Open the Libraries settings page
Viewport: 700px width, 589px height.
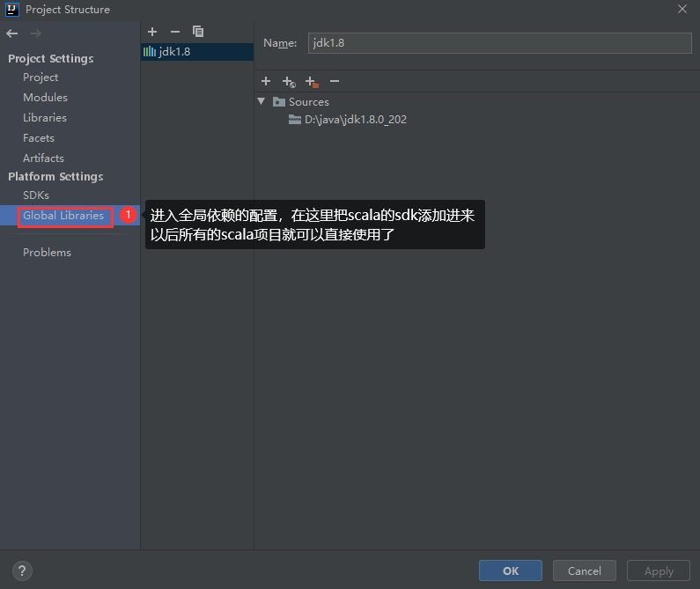click(45, 118)
